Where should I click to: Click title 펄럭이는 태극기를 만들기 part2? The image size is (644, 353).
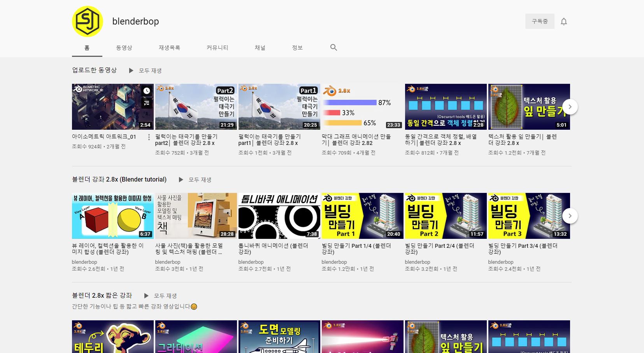click(x=186, y=140)
